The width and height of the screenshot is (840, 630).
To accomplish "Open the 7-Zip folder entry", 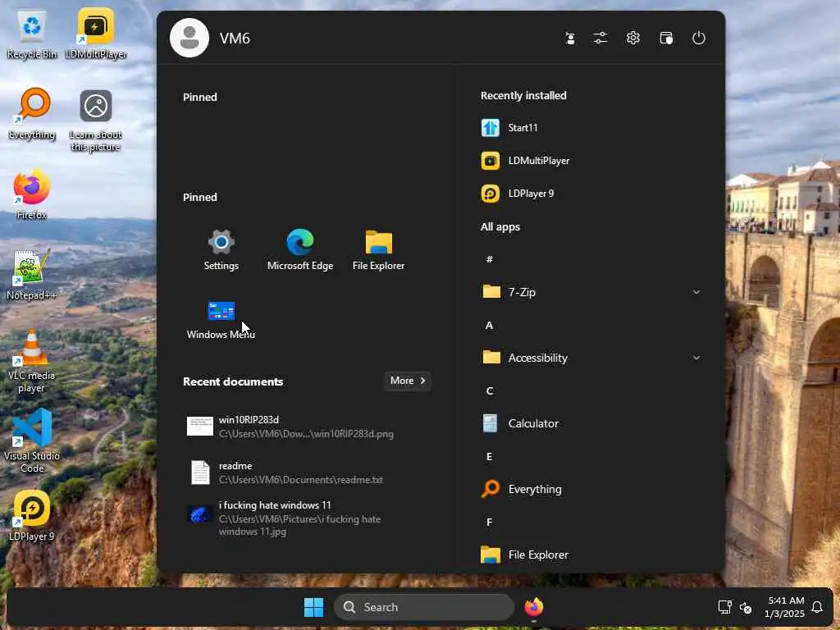I will click(x=591, y=292).
